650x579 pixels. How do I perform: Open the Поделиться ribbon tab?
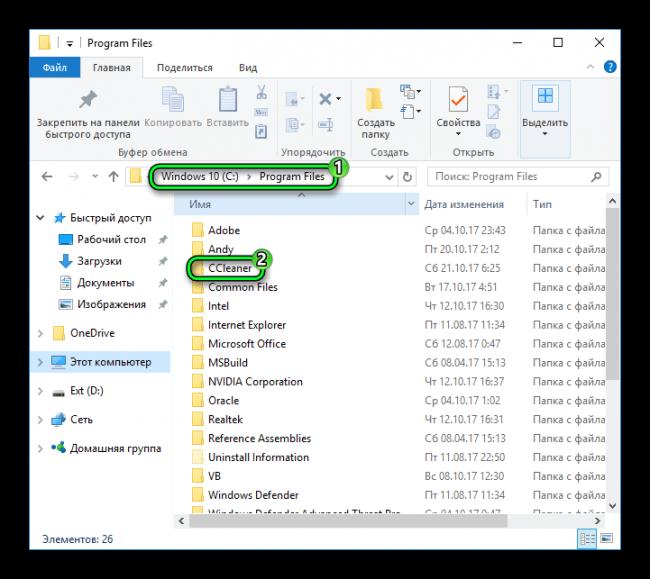point(186,67)
